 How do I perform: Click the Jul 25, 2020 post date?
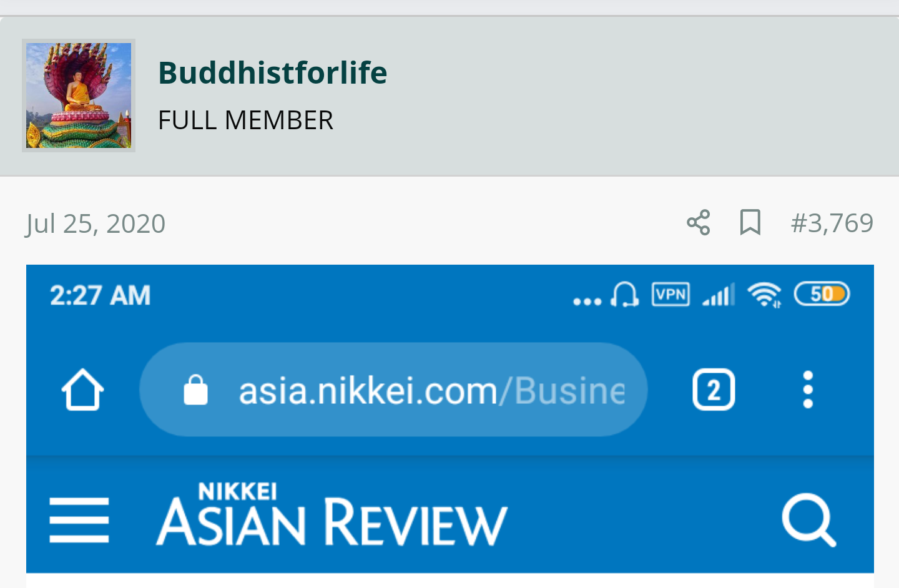click(96, 223)
